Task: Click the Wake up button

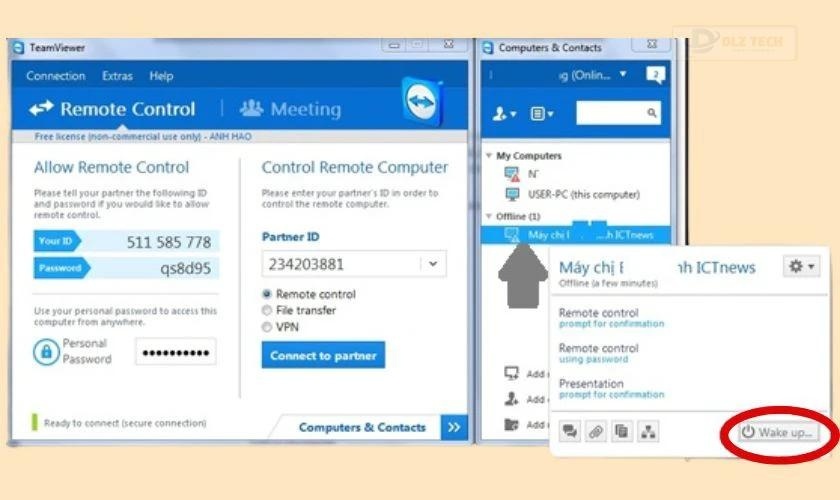Action: [778, 432]
